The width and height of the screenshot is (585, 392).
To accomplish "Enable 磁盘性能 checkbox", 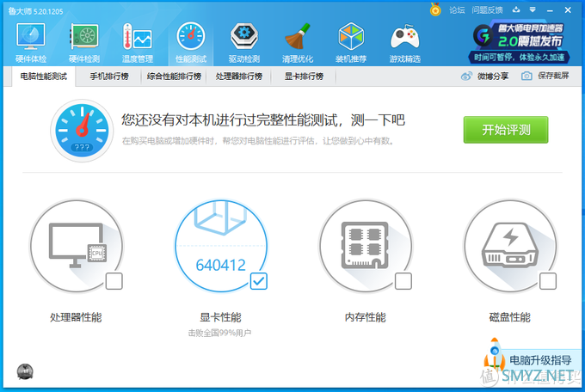I will (x=548, y=281).
